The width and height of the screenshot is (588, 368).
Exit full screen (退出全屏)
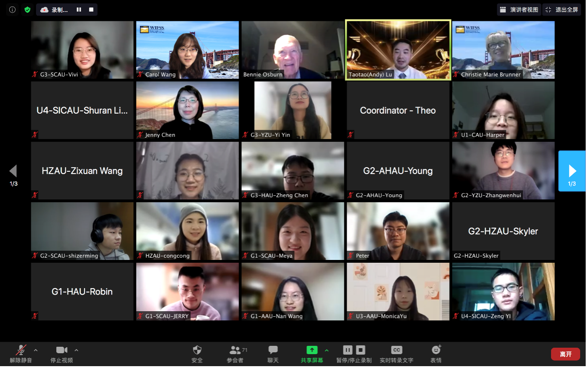click(x=562, y=10)
